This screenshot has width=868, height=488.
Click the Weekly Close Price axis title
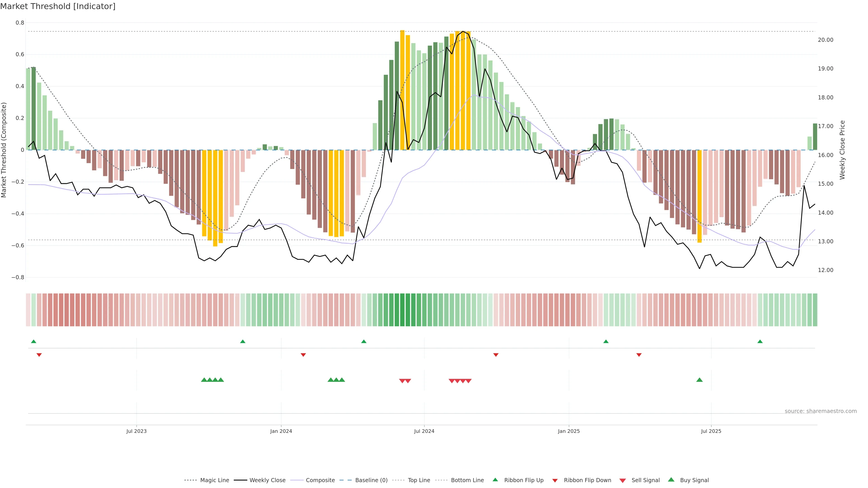click(x=842, y=150)
